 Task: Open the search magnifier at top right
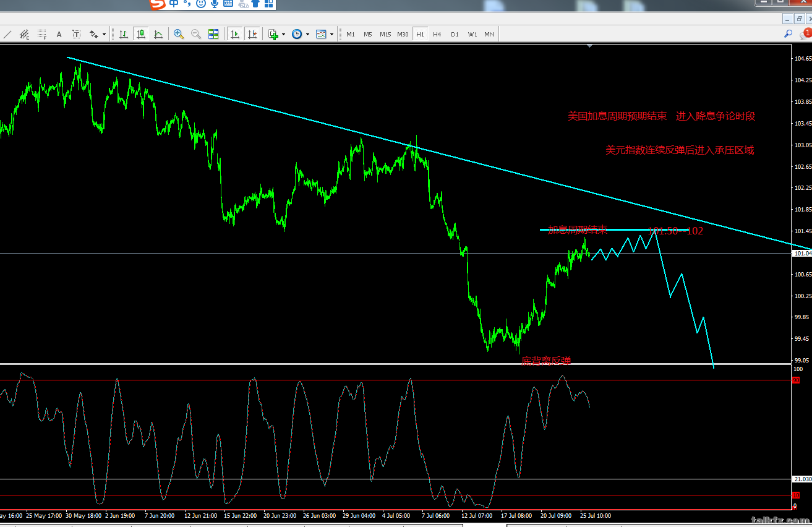(x=788, y=34)
